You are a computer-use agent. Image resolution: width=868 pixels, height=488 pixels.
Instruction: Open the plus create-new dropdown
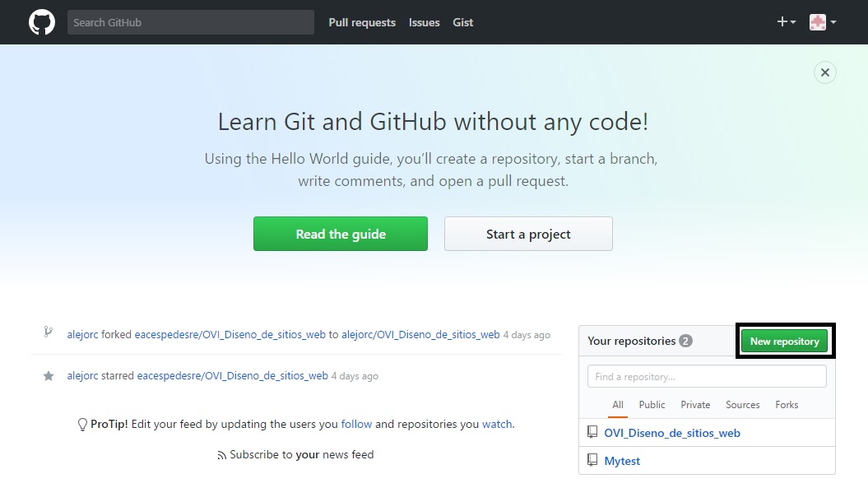pos(786,22)
